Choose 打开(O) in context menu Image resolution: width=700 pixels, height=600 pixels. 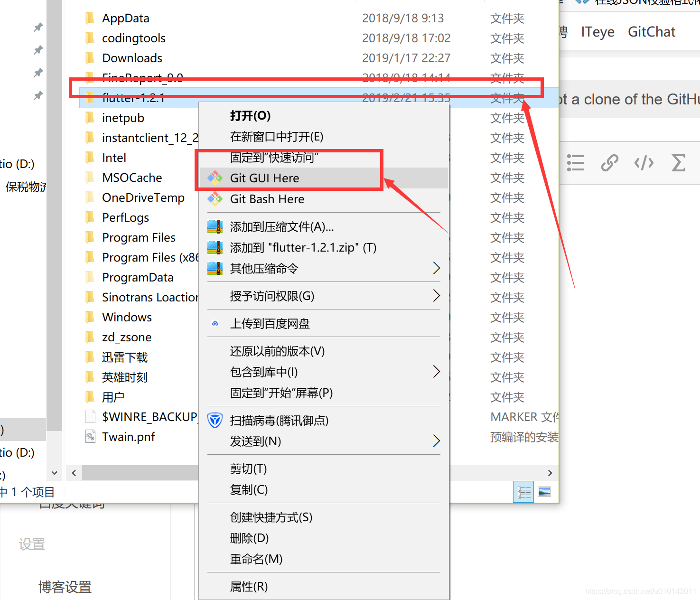tap(324, 116)
